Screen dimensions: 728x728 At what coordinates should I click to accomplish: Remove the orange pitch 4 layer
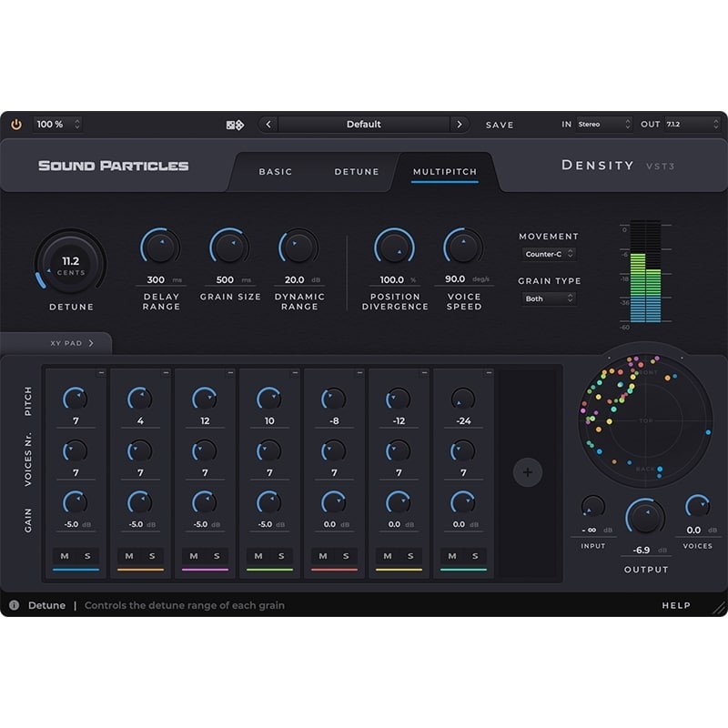(166, 373)
